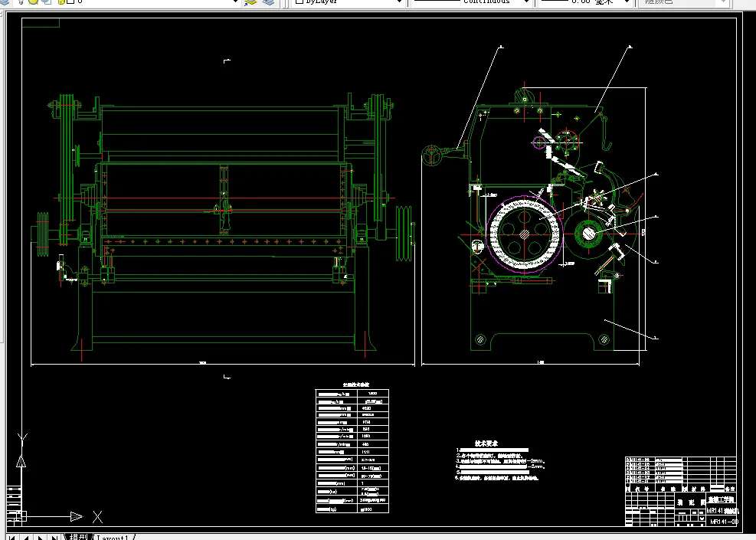
Task: Click the Layer Previous icon beside the layer list
Action: pyautogui.click(x=268, y=2)
